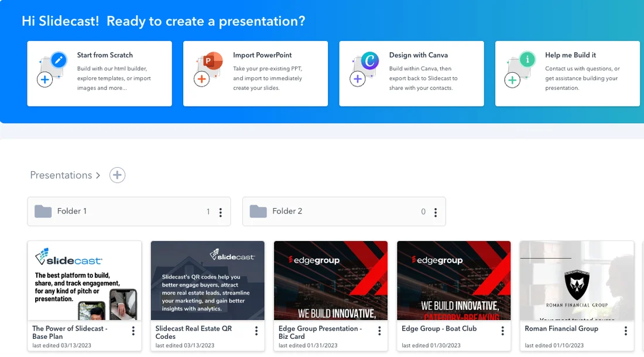Click Folder 2 item count '0'
Viewport: 644px width, 357px height.
(x=423, y=212)
